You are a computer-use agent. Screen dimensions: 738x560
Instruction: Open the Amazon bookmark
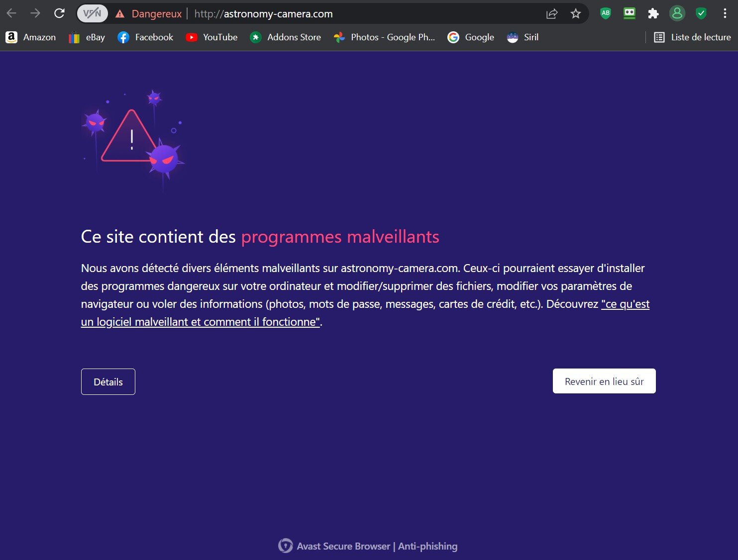point(31,37)
